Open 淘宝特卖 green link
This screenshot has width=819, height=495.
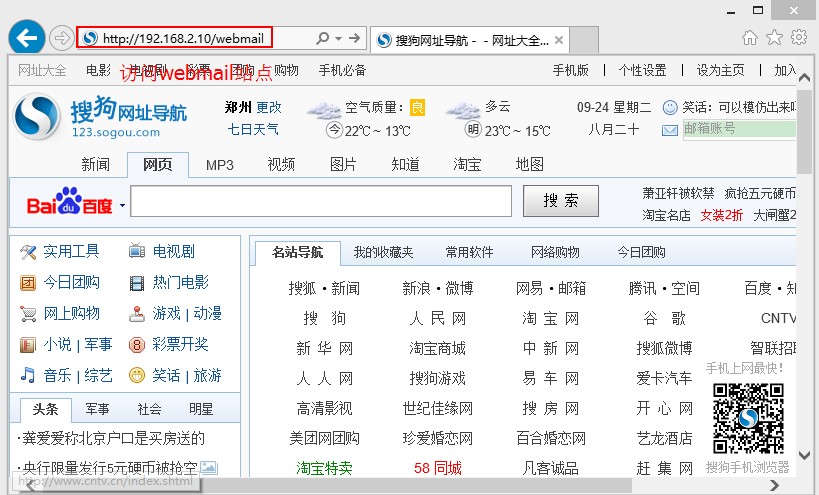click(324, 468)
